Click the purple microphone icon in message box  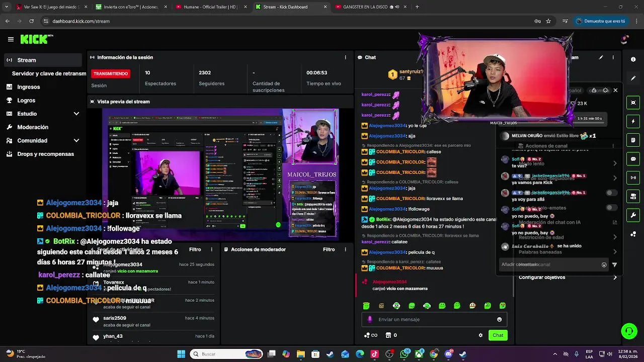click(x=370, y=319)
